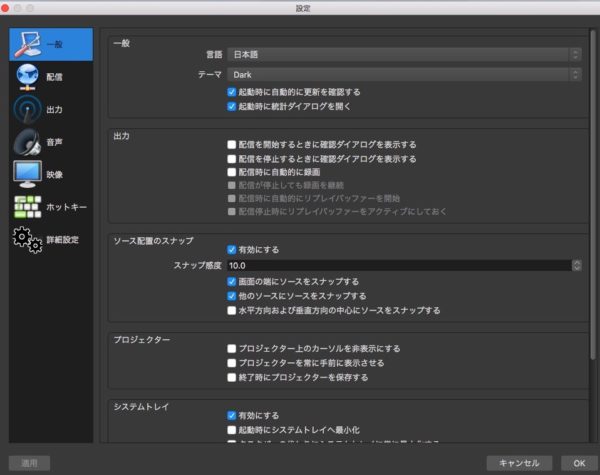This screenshot has height=475, width=600.
Task: Disable 起動時に自動的に更新を確認する checkbox
Action: tap(232, 91)
